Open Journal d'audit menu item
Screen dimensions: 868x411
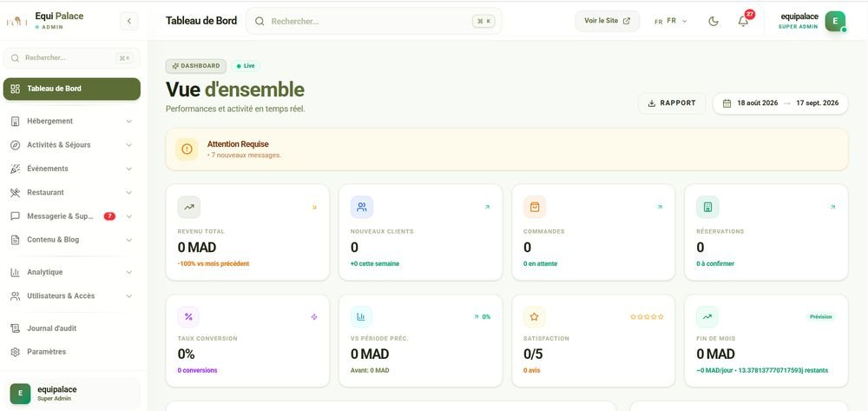[x=72, y=328]
